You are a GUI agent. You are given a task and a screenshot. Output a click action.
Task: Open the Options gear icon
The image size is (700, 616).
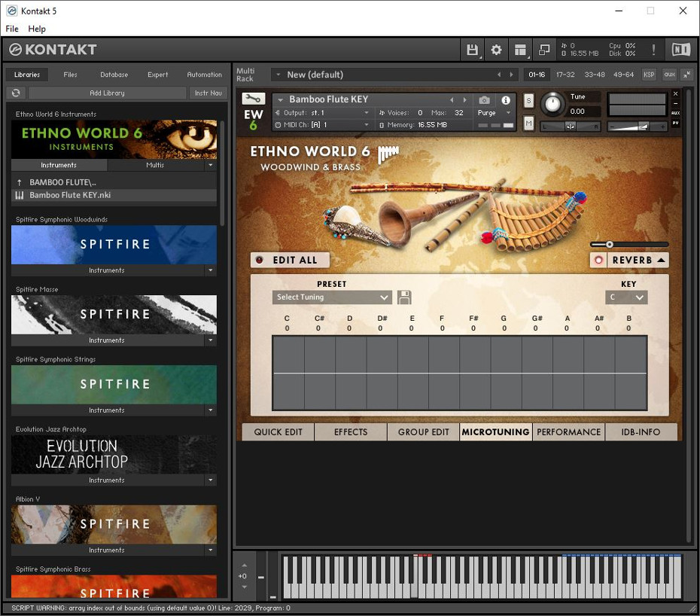point(496,50)
